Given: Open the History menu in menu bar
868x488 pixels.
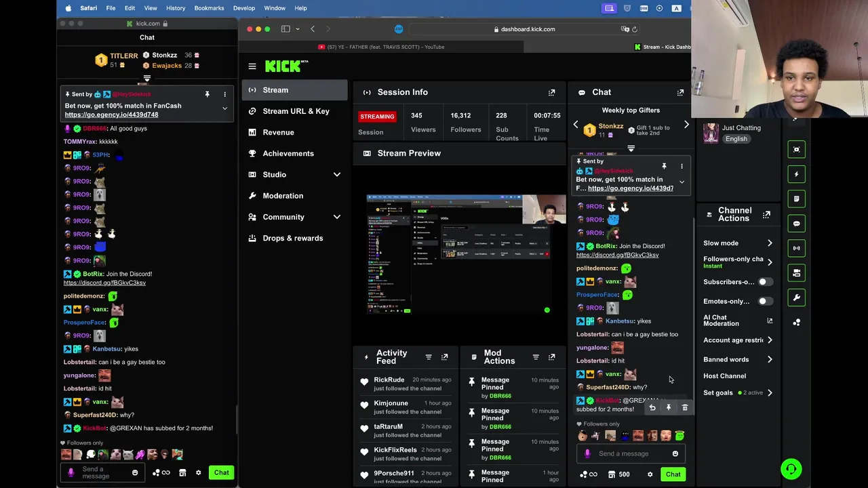Looking at the screenshot, I should click(x=176, y=8).
